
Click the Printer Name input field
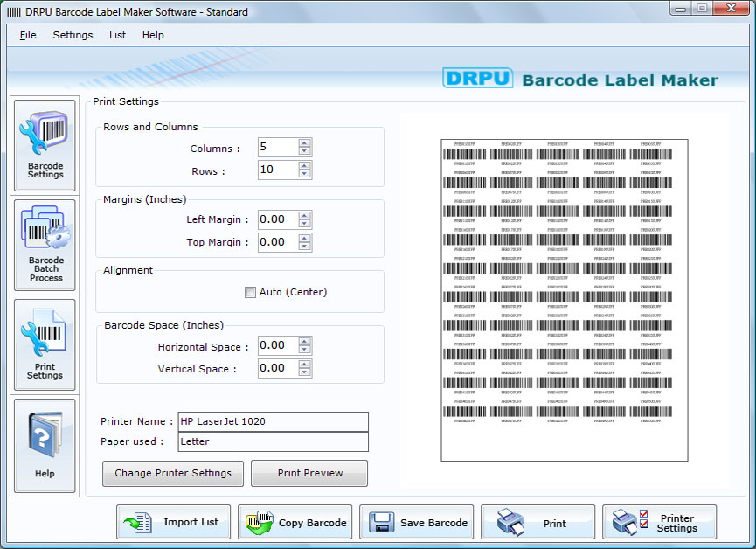point(273,421)
